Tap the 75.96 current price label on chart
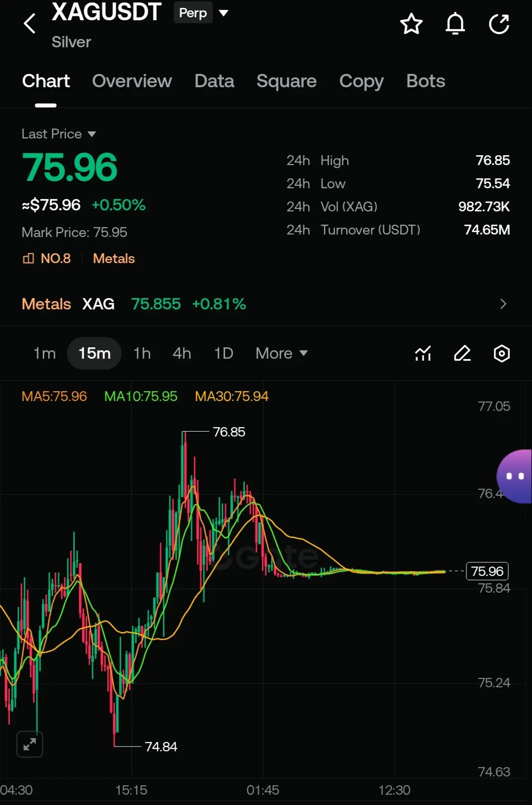 click(487, 571)
